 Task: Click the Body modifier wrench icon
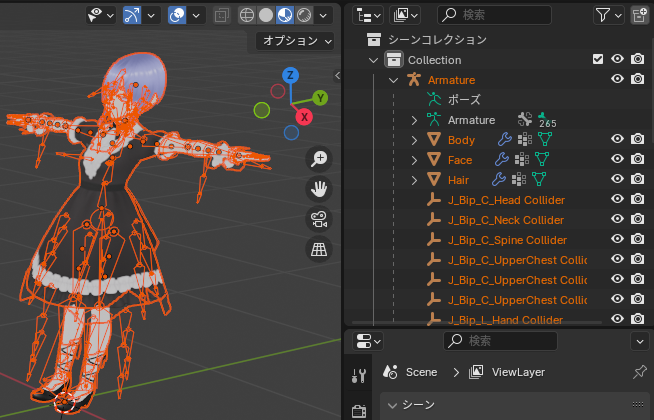pyautogui.click(x=505, y=139)
